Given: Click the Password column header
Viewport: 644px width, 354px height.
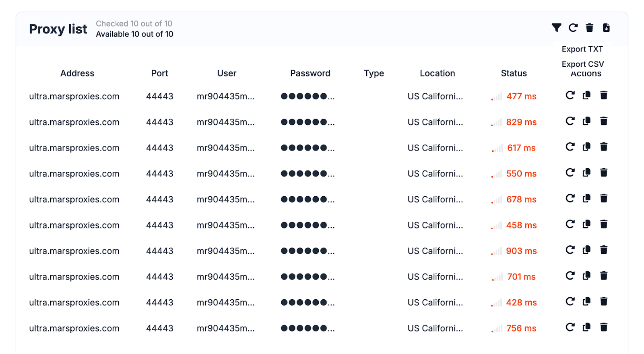Looking at the screenshot, I should point(310,73).
